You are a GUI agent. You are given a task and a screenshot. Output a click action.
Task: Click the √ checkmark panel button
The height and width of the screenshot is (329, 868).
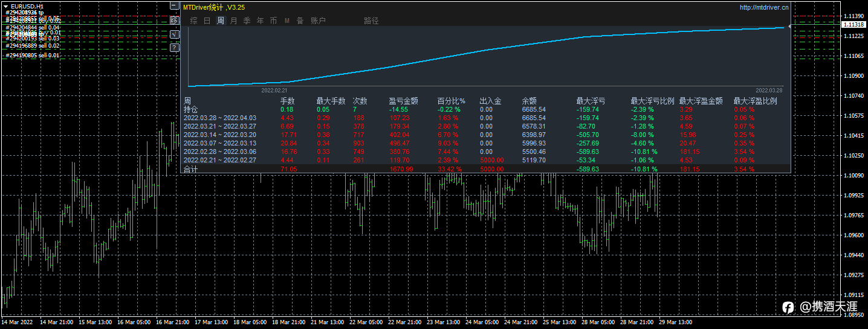point(175,34)
